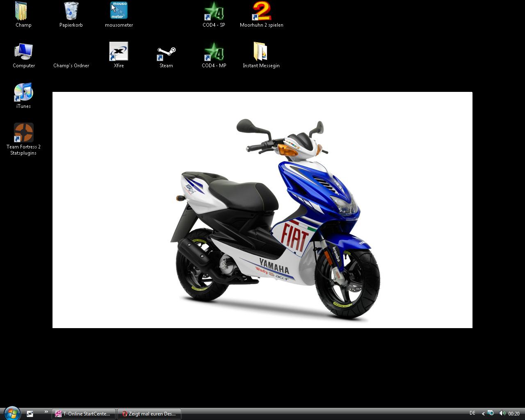Open the volume speaker tray icon
This screenshot has width=525, height=420.
point(502,413)
